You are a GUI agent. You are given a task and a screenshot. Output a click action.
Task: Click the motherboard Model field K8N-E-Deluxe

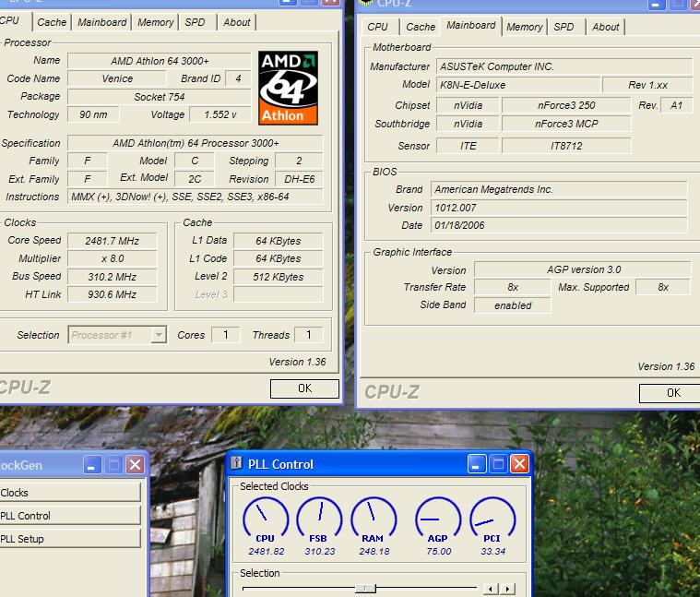518,84
